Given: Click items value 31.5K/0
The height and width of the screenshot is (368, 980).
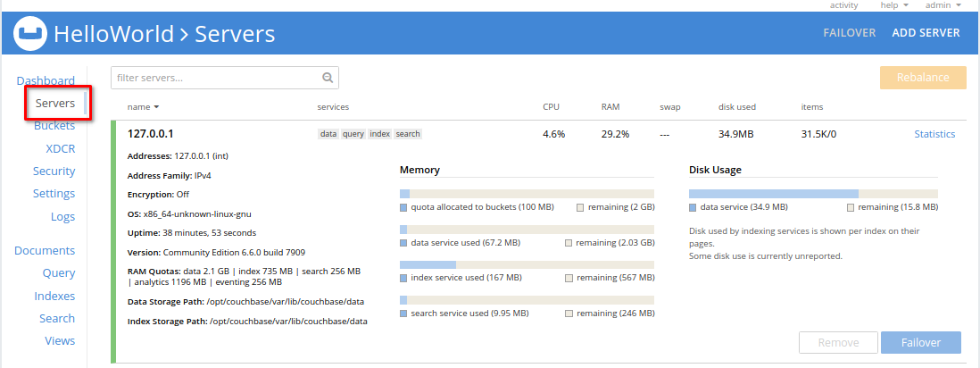Looking at the screenshot, I should (818, 134).
